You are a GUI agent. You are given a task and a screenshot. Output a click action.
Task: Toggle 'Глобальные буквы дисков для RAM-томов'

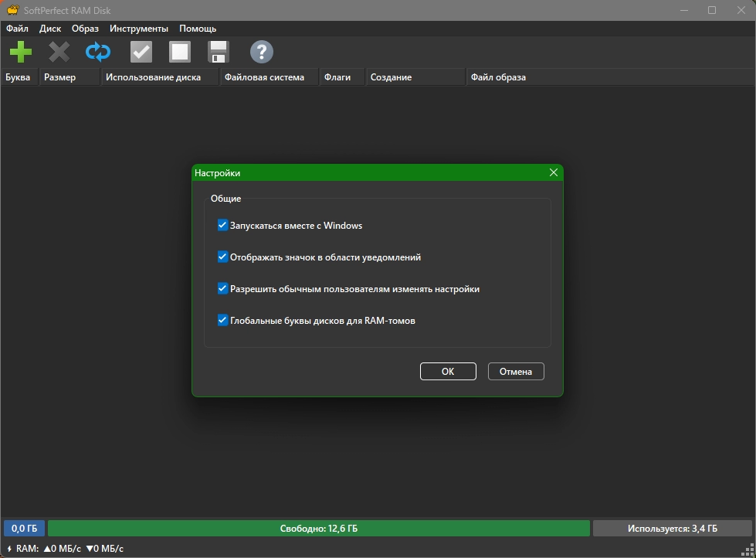click(223, 320)
